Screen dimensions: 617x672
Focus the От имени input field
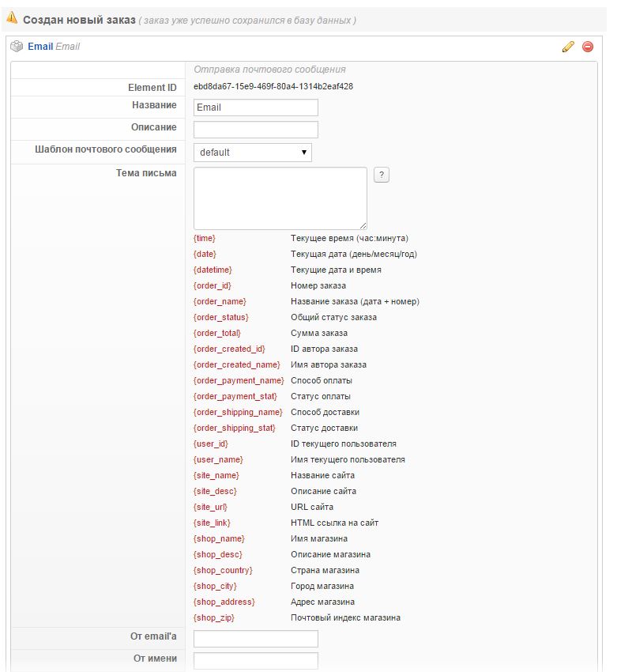pos(256,660)
